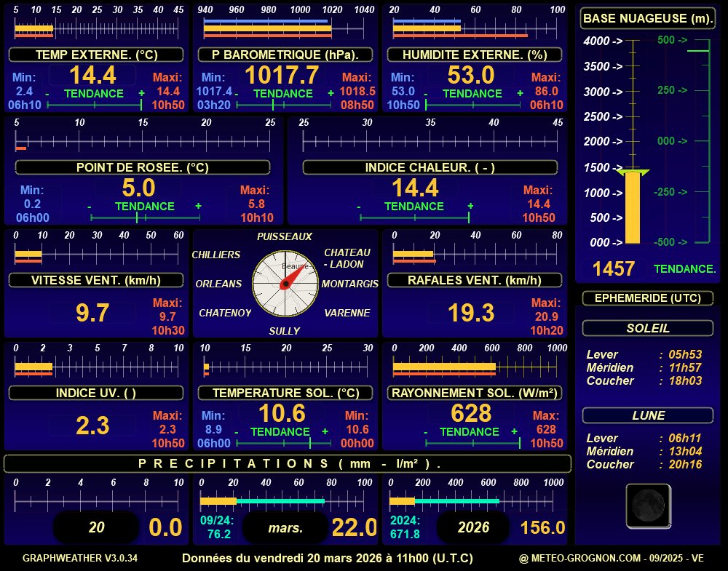Click the PRECIPITATIONS banner
This screenshot has width=728, height=571.
(288, 463)
